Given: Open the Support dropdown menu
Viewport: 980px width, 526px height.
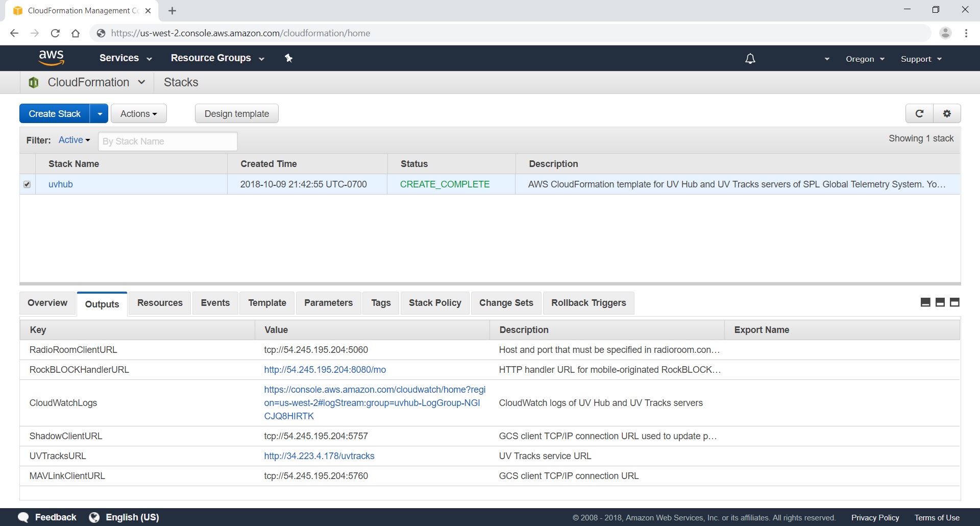Looking at the screenshot, I should 921,59.
